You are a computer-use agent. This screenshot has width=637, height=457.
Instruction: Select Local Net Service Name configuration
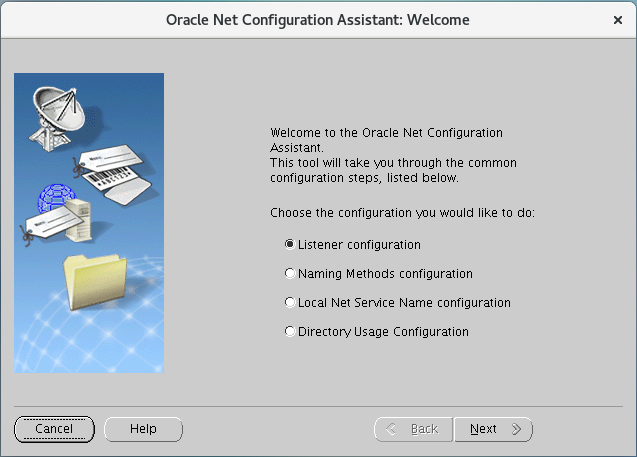[x=290, y=303]
